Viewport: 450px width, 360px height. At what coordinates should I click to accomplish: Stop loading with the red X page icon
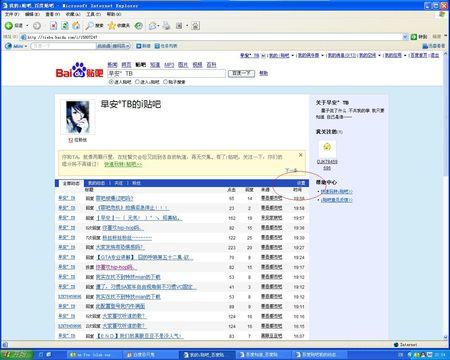53,26
